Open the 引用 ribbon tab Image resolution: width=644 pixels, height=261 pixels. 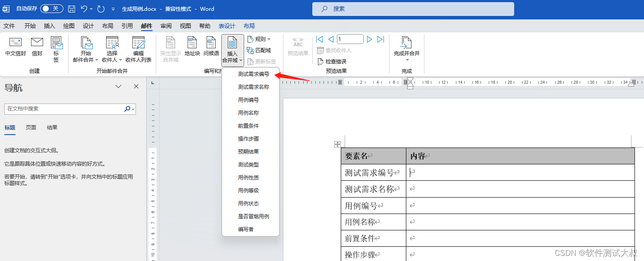pyautogui.click(x=127, y=26)
